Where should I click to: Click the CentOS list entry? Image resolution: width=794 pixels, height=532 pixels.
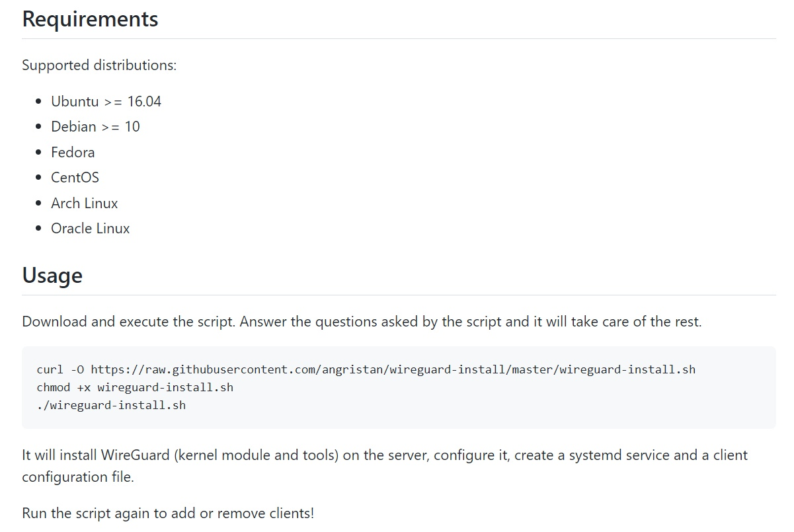click(x=75, y=177)
